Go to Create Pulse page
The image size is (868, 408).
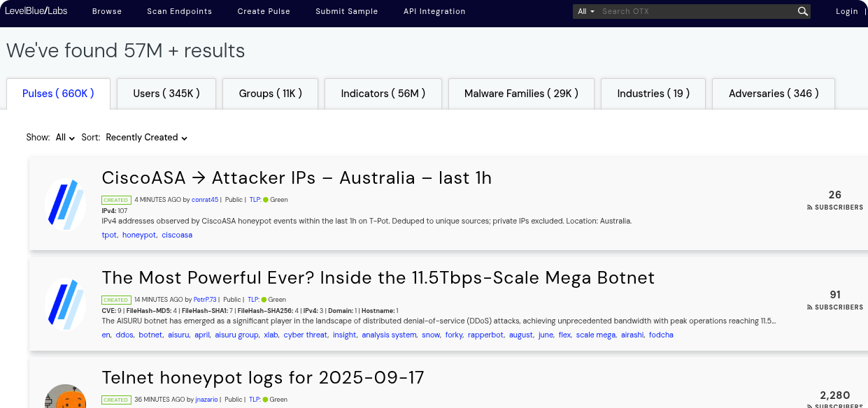tap(264, 11)
